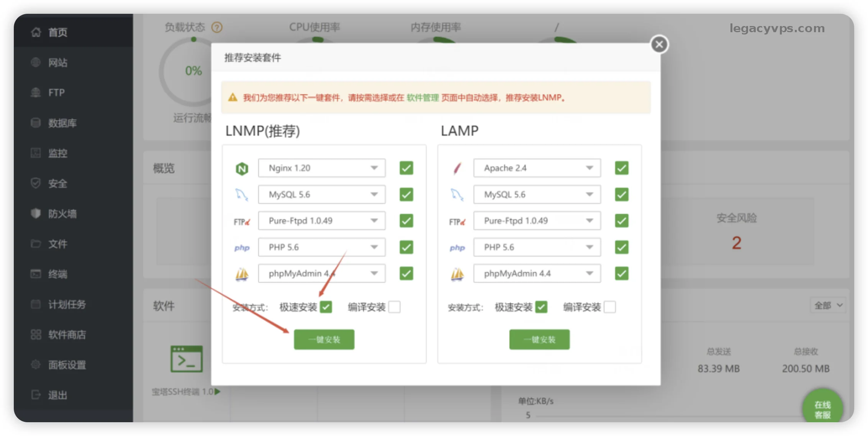868x436 pixels.
Task: Open the BT SSH terminal icon
Action: click(187, 359)
